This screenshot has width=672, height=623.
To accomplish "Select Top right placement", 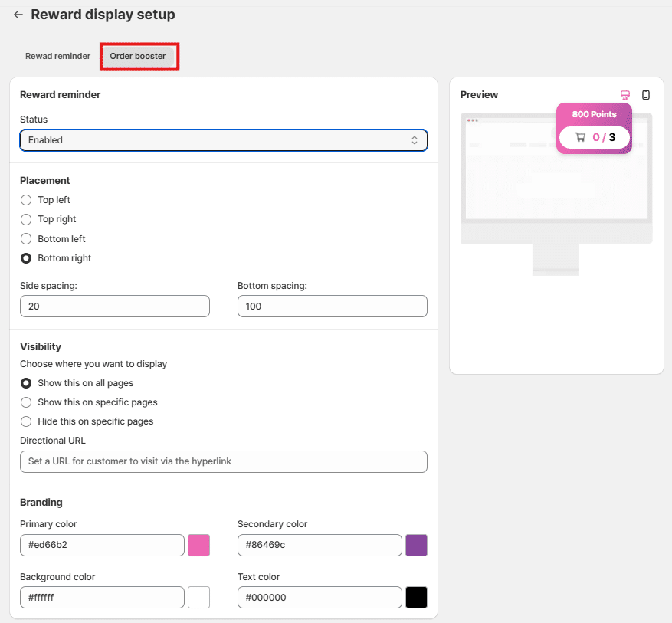I will coord(26,219).
